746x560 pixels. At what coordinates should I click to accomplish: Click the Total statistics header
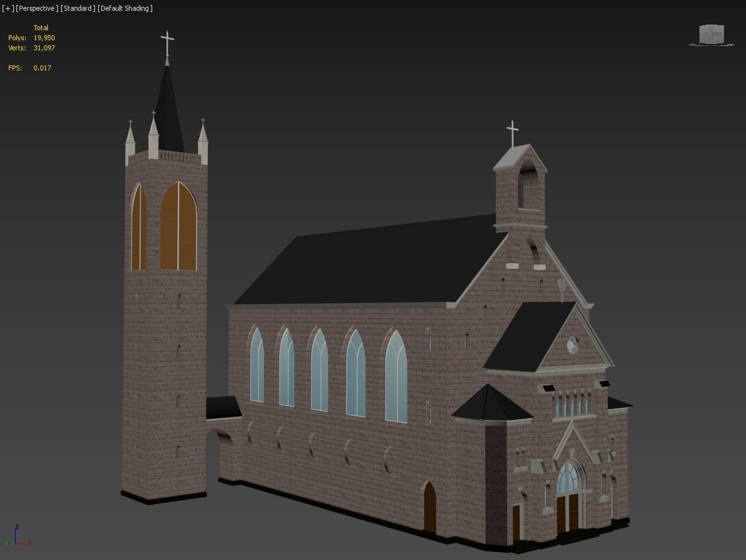coord(41,28)
